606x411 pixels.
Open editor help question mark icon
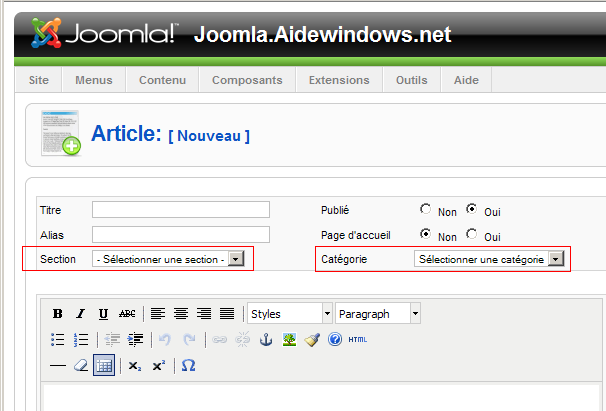pos(335,339)
